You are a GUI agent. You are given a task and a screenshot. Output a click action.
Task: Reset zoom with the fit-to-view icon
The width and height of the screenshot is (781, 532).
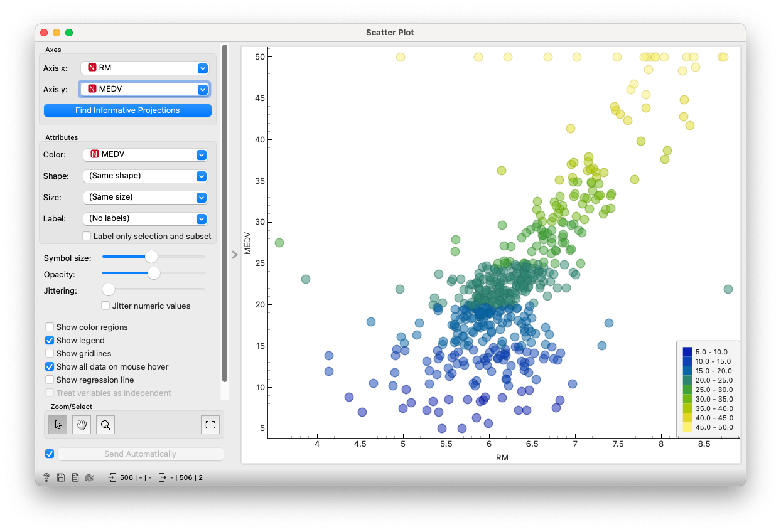tap(210, 425)
